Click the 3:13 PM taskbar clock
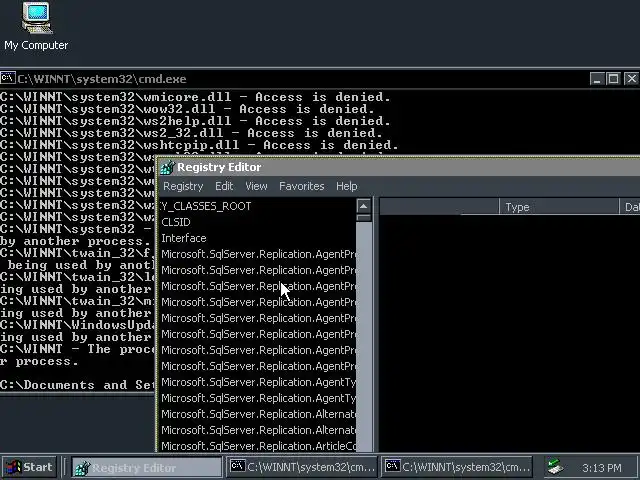Viewport: 640px width, 480px height. (602, 467)
